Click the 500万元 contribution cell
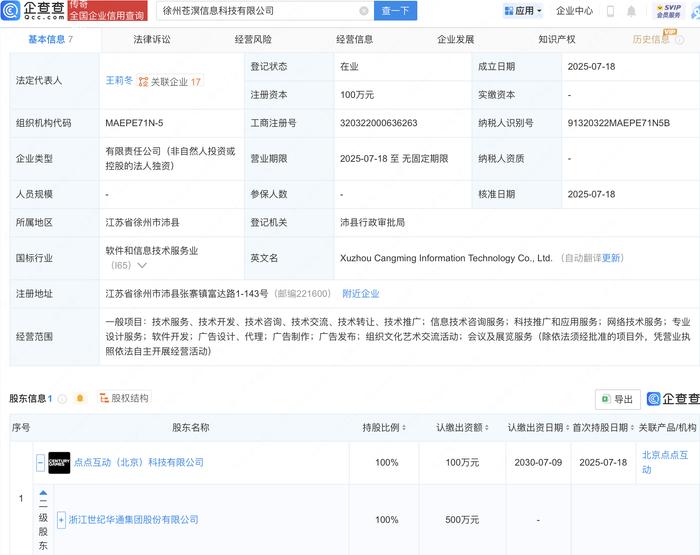Screen dimensions: 700x555 coord(462,520)
